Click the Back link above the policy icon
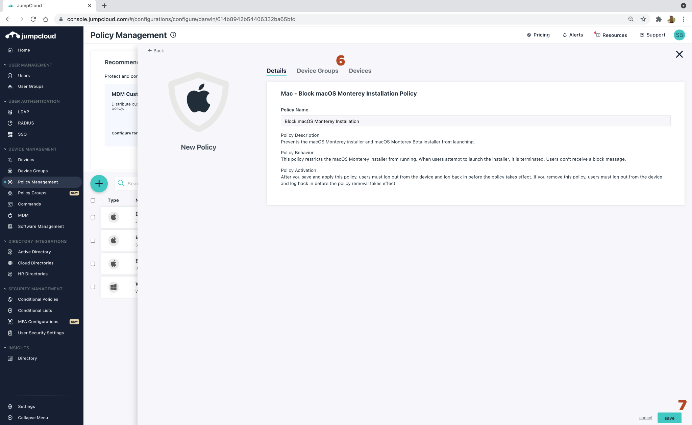 (156, 50)
